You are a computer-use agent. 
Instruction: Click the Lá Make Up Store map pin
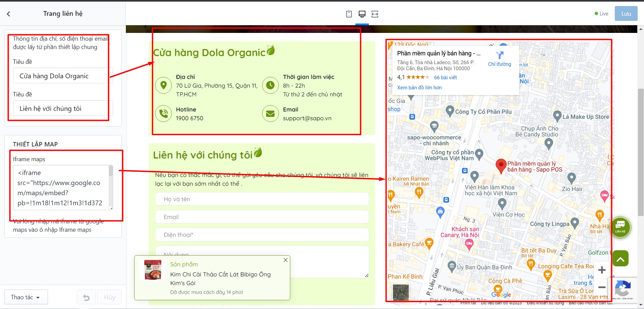(x=557, y=116)
